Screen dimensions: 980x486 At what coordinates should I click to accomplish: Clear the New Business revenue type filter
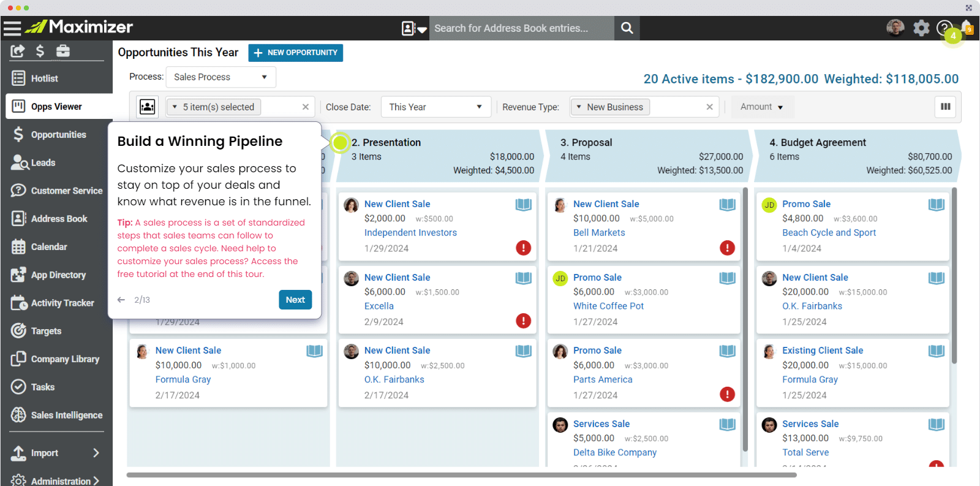pyautogui.click(x=710, y=107)
